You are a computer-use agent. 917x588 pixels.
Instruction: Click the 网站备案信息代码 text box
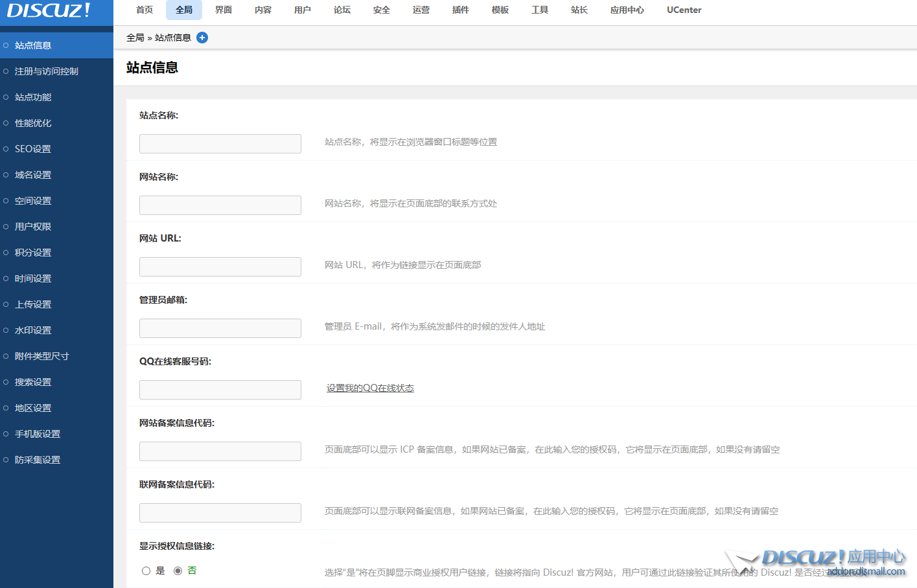(x=220, y=451)
